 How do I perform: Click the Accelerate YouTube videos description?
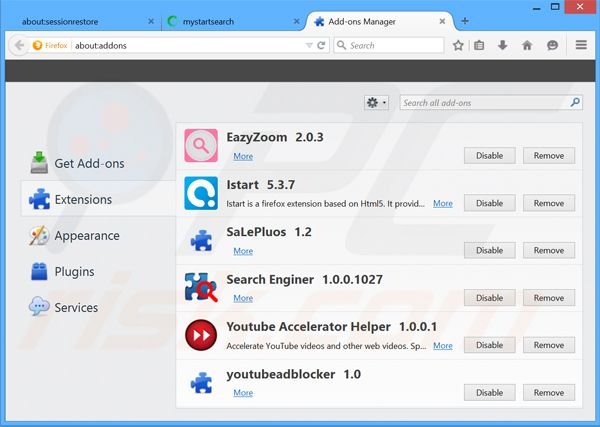(326, 346)
